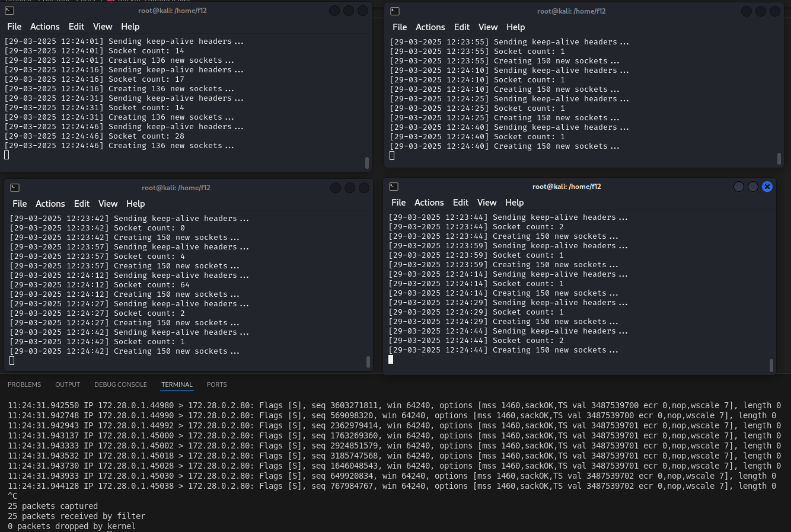Open Actions menu in bottom-right terminal
The height and width of the screenshot is (532, 791).
coord(429,203)
